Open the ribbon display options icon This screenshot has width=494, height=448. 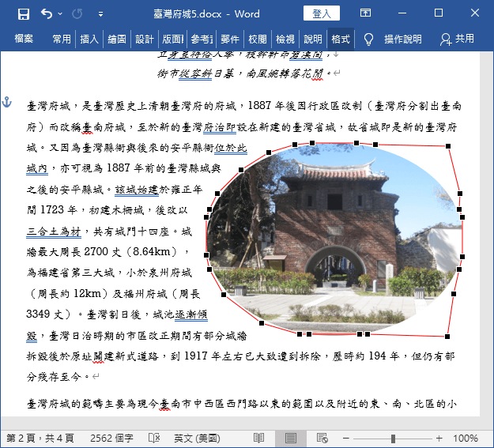click(x=365, y=13)
